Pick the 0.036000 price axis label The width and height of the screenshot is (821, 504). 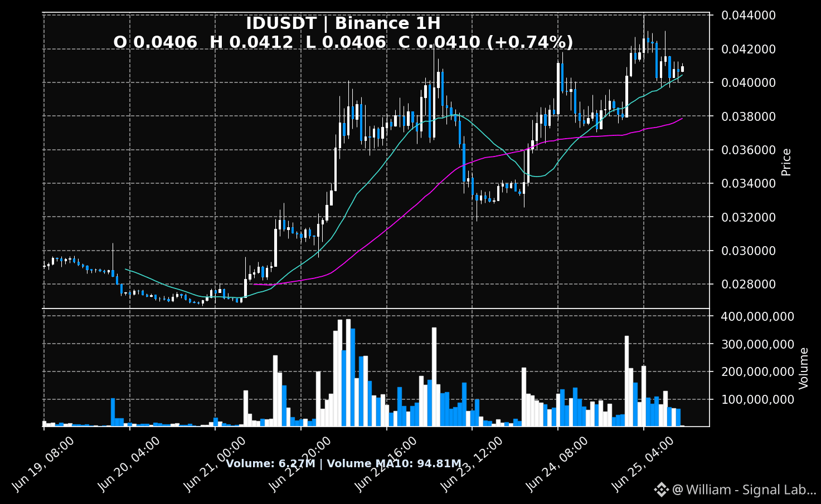(749, 150)
